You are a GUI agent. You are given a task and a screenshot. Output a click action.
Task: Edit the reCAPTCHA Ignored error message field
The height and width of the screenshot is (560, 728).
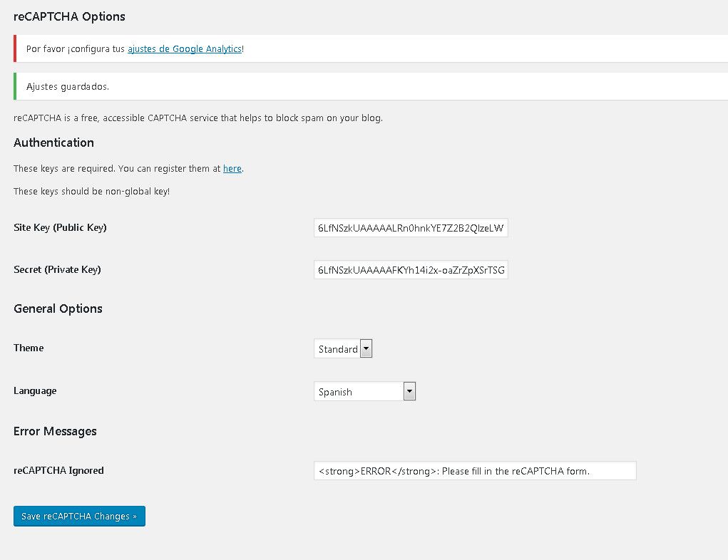pos(475,471)
